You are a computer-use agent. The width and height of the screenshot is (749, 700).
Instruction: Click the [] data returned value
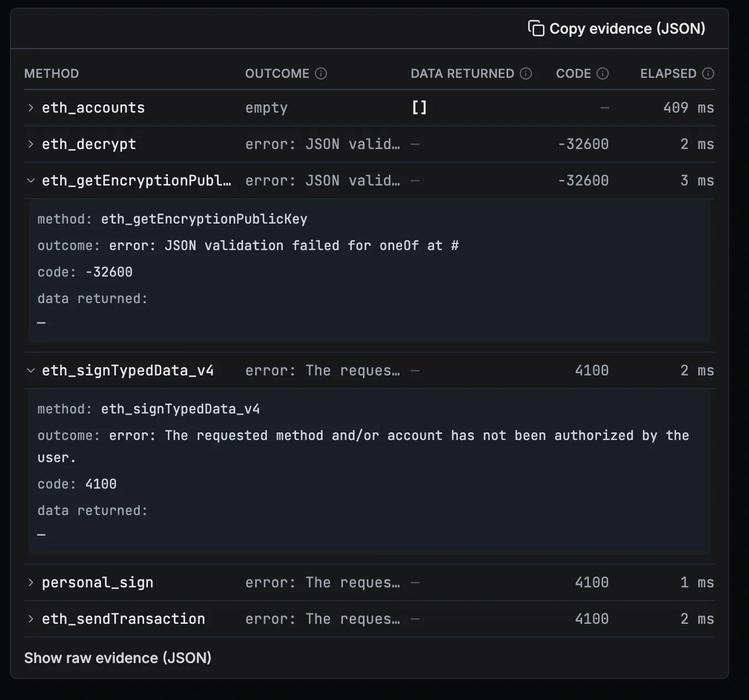[x=419, y=108]
